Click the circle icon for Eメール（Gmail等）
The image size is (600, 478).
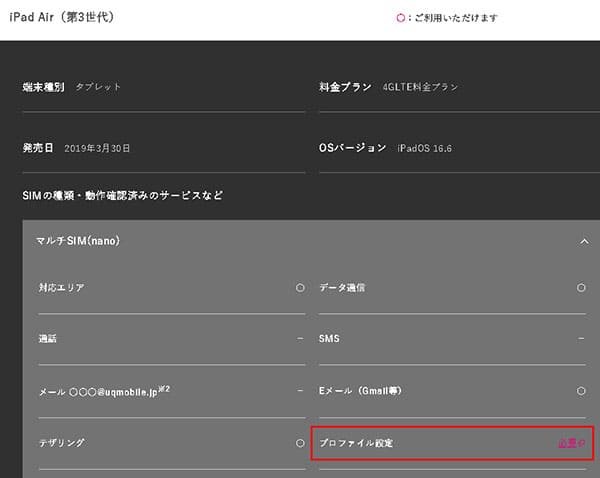[581, 391]
